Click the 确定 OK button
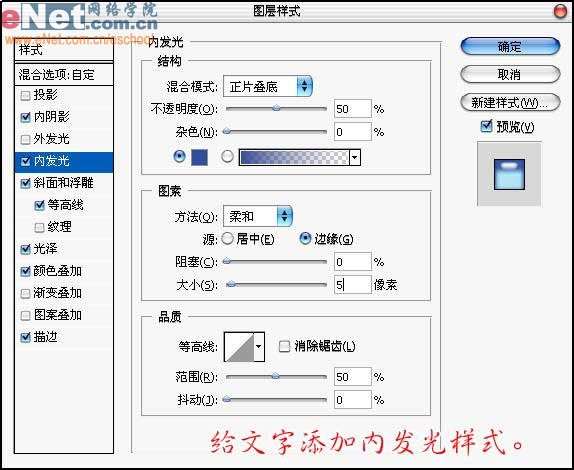574x470 pixels. pos(510,46)
